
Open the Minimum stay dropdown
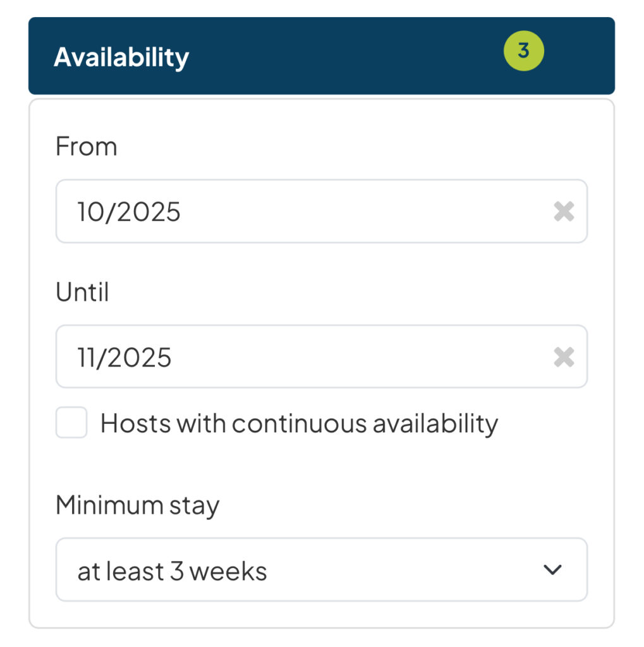(x=321, y=570)
